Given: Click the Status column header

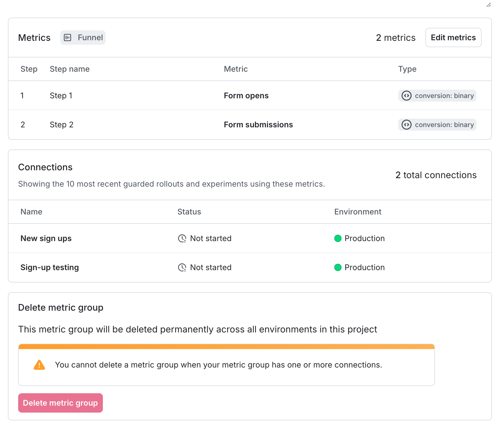Looking at the screenshot, I should [189, 212].
